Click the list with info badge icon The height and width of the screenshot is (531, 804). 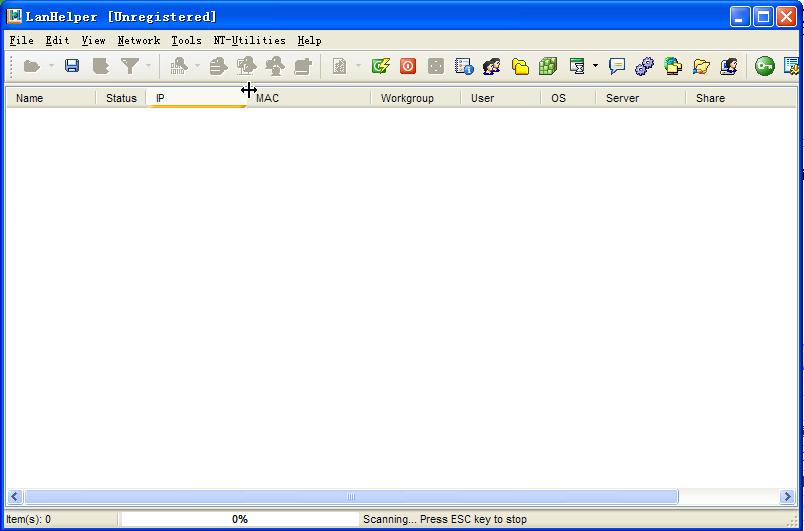pos(464,66)
